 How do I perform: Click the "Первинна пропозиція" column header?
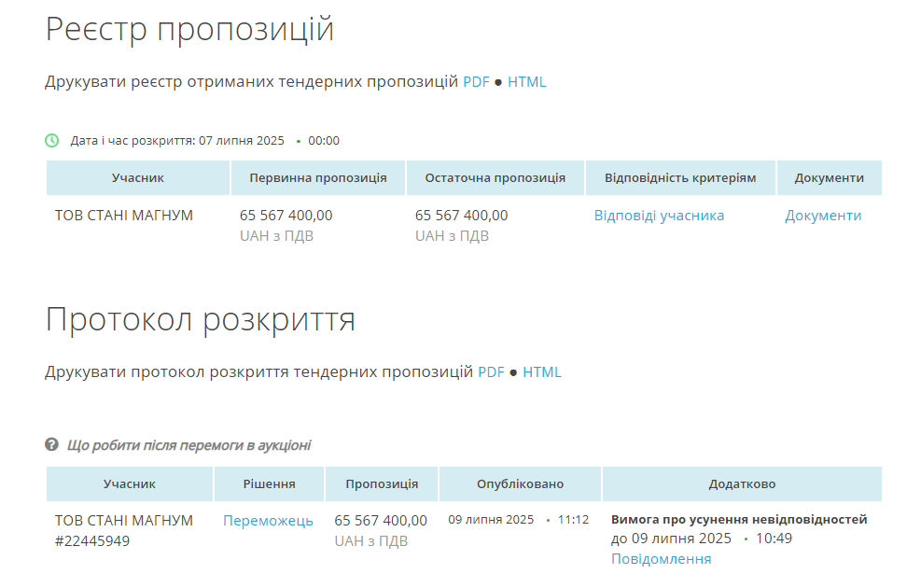(318, 178)
